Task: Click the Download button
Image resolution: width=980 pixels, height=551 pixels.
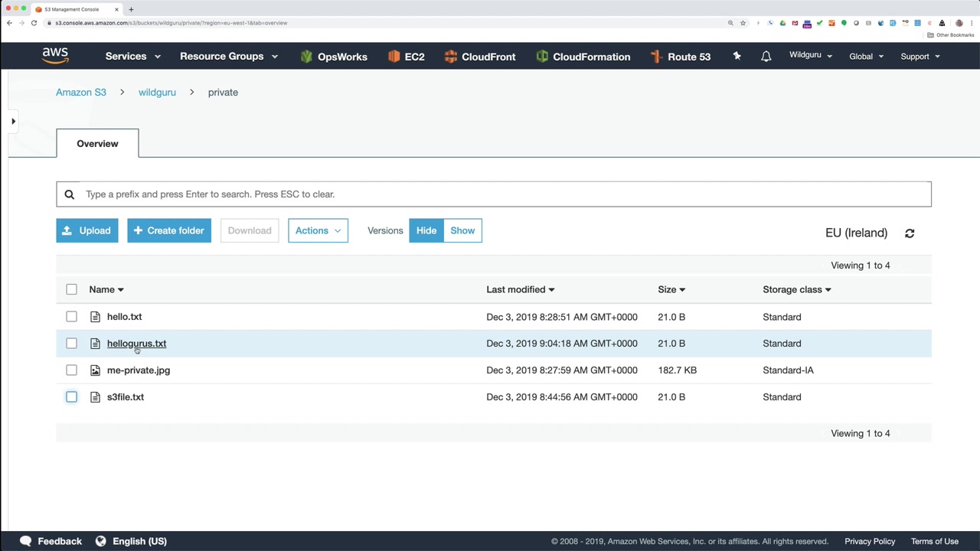Action: [x=250, y=230]
